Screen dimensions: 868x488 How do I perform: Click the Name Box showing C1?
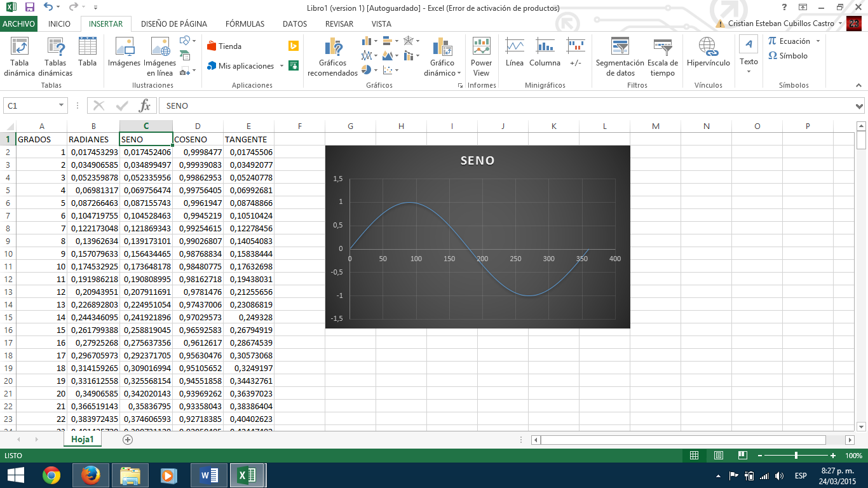coord(29,105)
